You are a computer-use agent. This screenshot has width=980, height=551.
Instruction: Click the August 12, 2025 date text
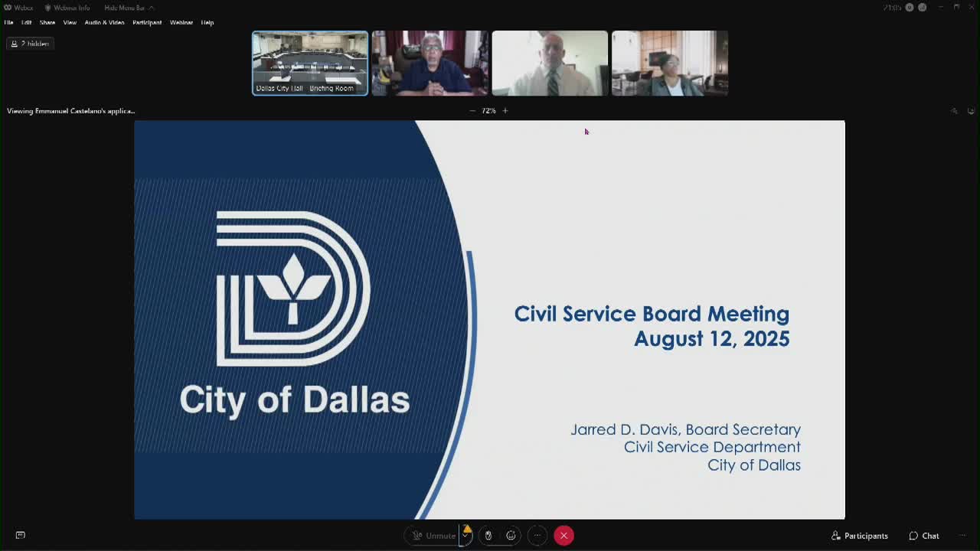pyautogui.click(x=711, y=339)
